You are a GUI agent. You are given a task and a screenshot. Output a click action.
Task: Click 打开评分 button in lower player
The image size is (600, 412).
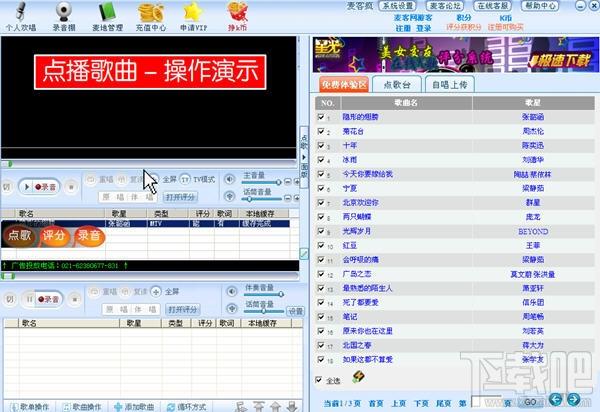click(183, 309)
